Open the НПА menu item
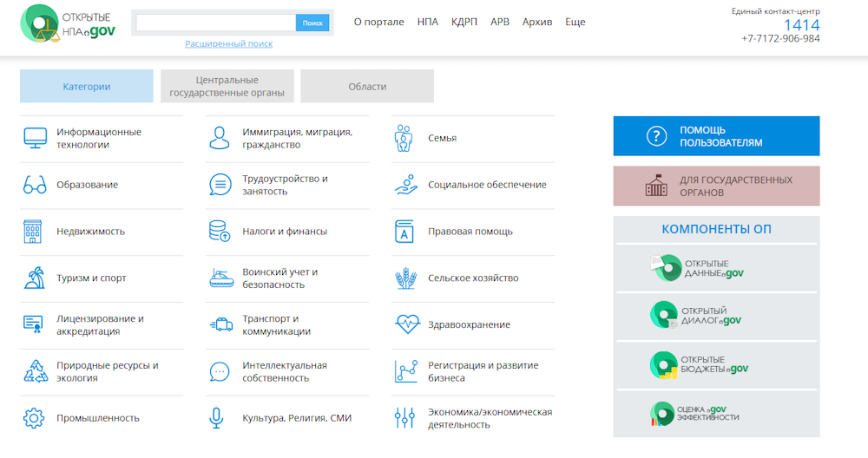 [427, 22]
